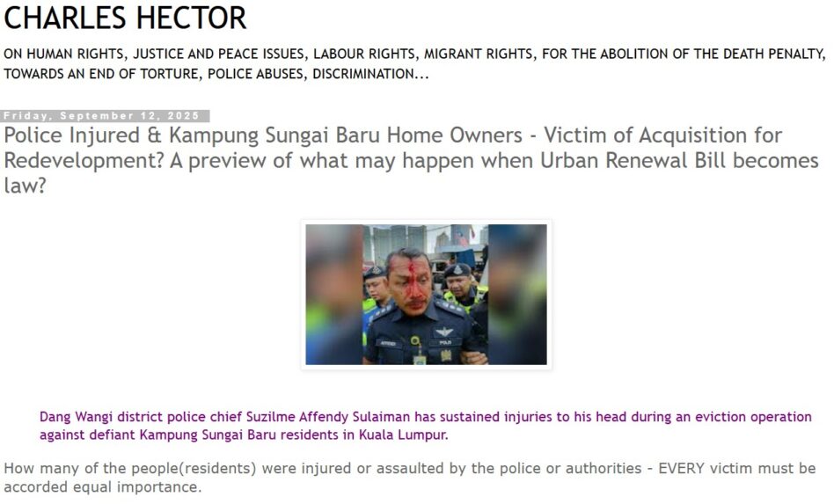Click the paragraph starting 'How many of the people'
This screenshot has width=834, height=504.
click(410, 478)
